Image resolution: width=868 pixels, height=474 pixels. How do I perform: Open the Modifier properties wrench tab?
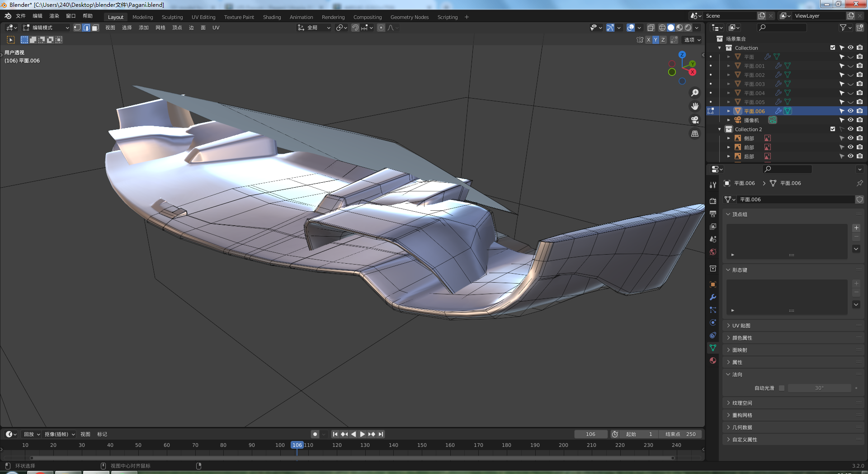click(x=713, y=297)
